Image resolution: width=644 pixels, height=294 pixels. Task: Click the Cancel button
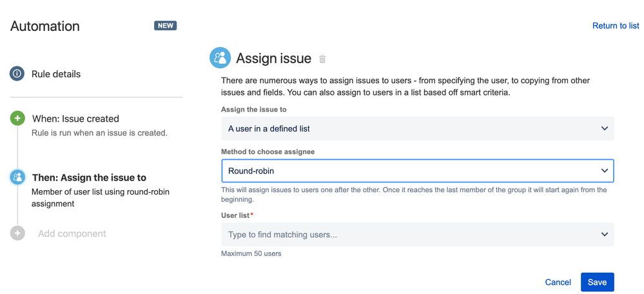(x=558, y=282)
